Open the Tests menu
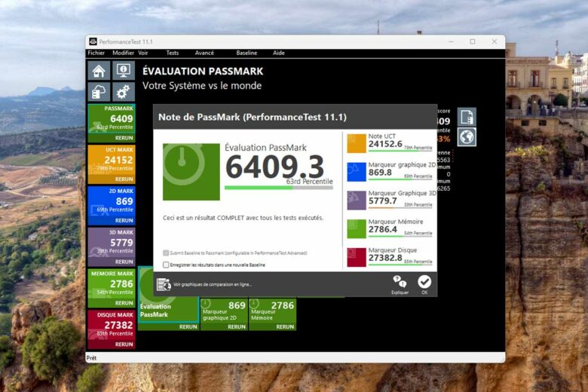Image resolution: width=588 pixels, height=392 pixels. tap(172, 53)
